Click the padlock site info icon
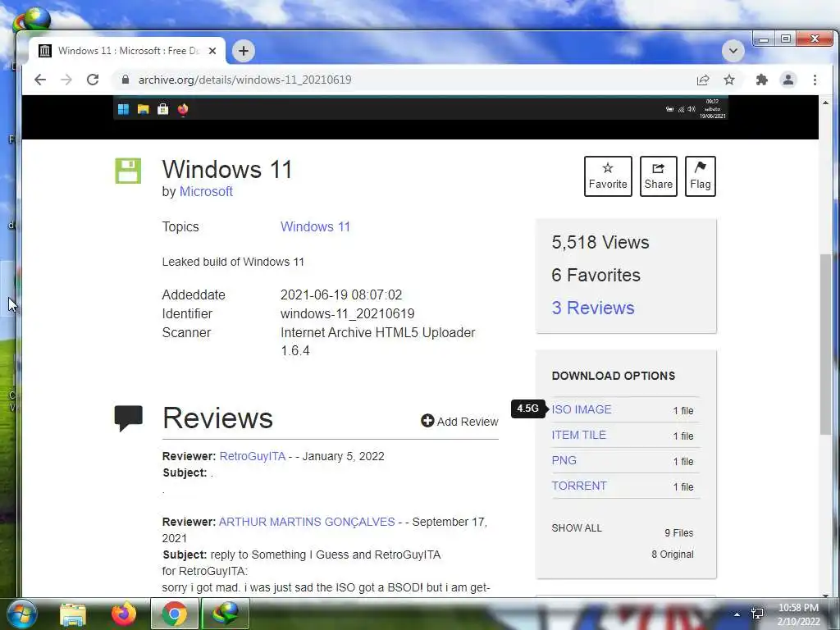The width and height of the screenshot is (840, 630). point(126,80)
